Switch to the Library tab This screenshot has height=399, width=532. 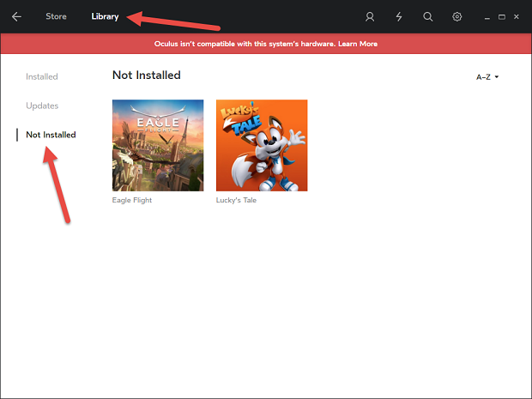[x=105, y=16]
